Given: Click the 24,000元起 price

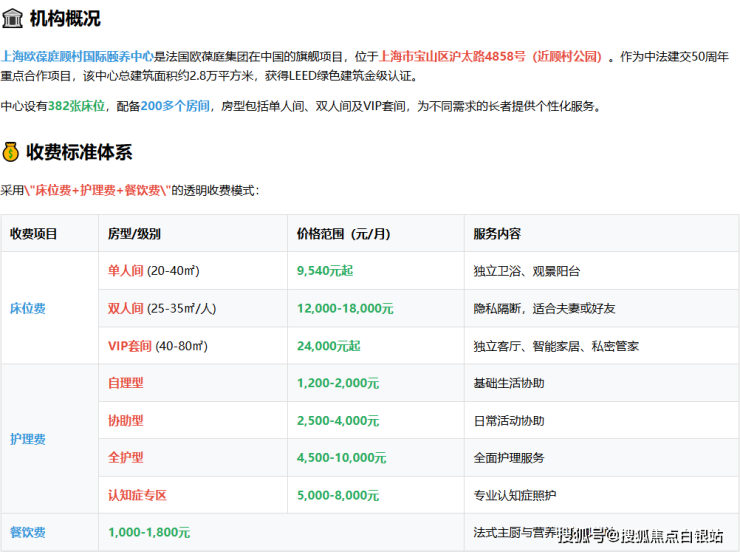Looking at the screenshot, I should (x=328, y=346).
